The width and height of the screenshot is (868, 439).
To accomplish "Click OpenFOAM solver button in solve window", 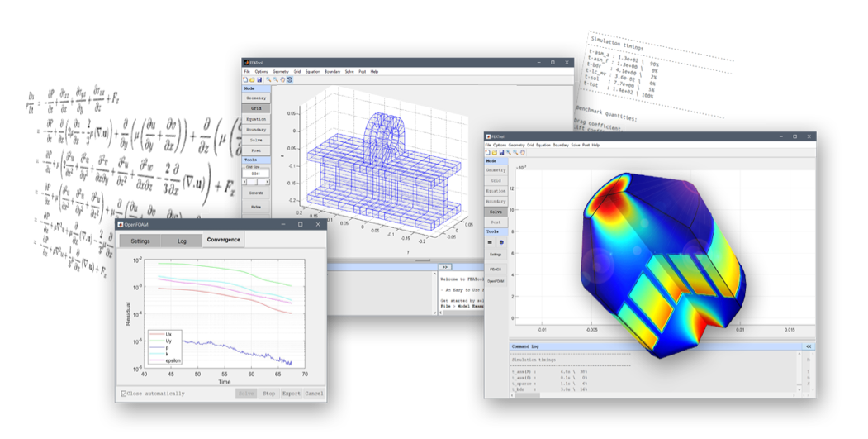I will click(x=496, y=281).
